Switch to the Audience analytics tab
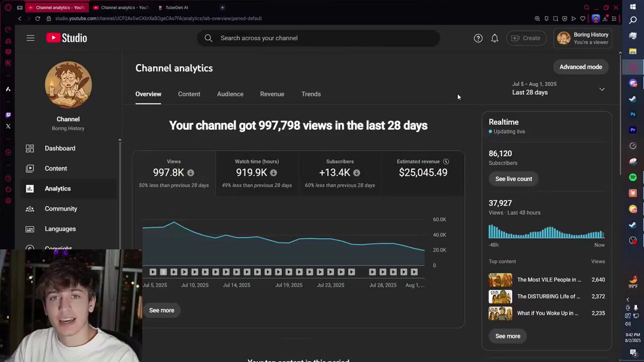 tap(230, 94)
